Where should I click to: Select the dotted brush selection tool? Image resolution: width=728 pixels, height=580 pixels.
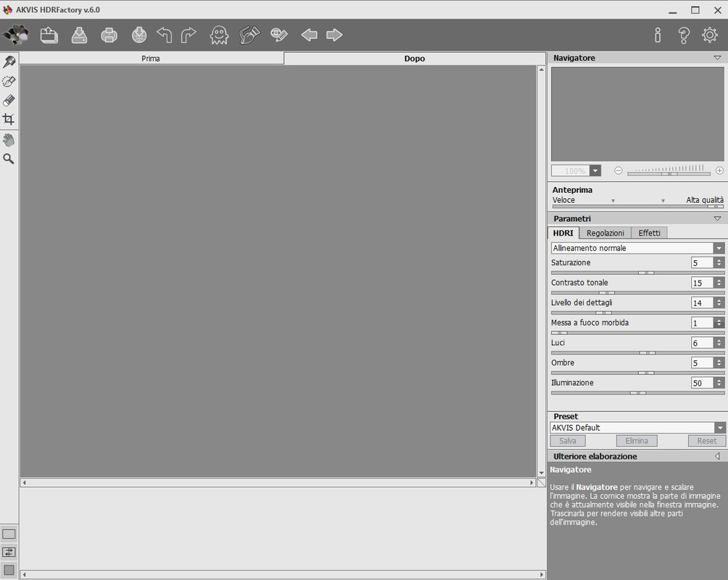[9, 81]
